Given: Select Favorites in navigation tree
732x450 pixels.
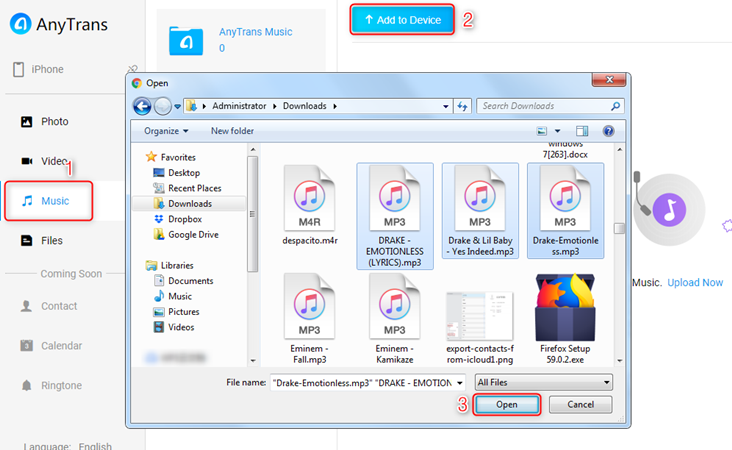Looking at the screenshot, I should click(x=170, y=157).
